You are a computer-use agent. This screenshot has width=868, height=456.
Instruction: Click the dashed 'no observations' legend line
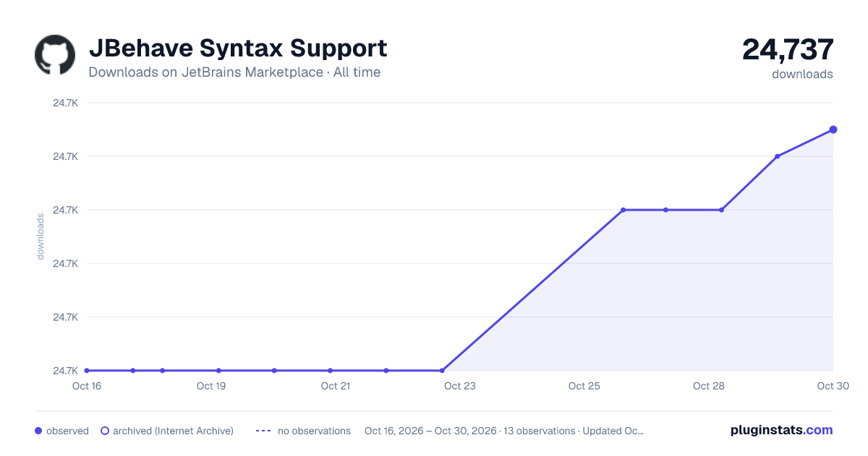tap(263, 431)
